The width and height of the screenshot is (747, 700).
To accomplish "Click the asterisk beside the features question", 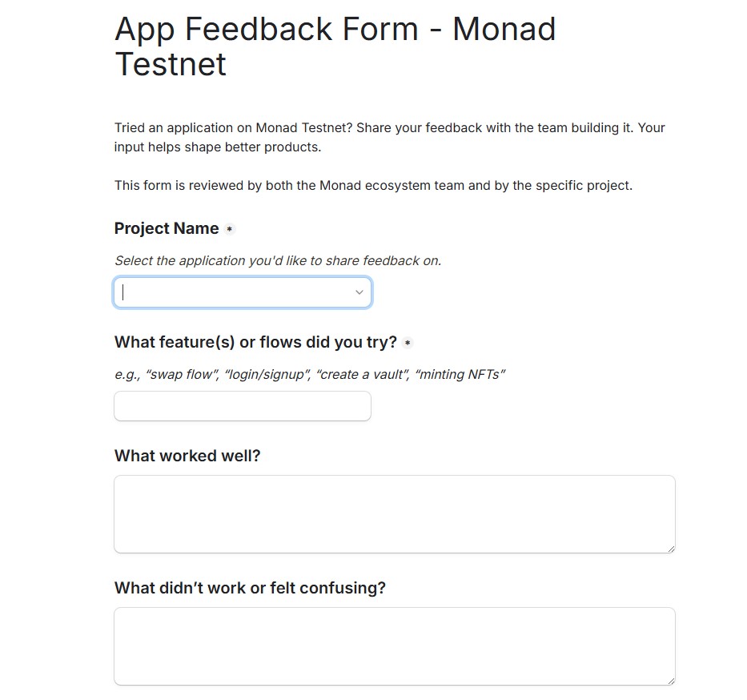I will click(x=408, y=343).
